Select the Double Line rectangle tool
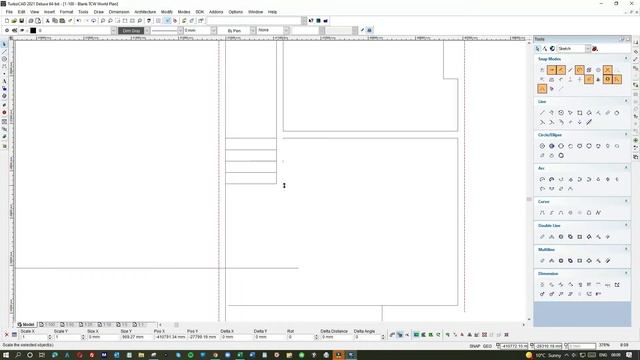 click(580, 237)
